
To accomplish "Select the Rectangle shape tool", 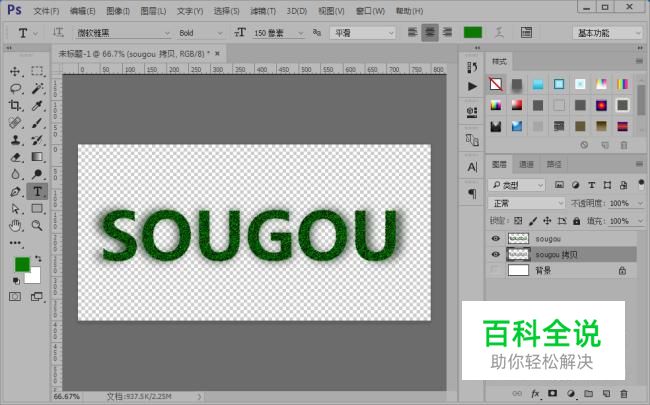I will [37, 209].
